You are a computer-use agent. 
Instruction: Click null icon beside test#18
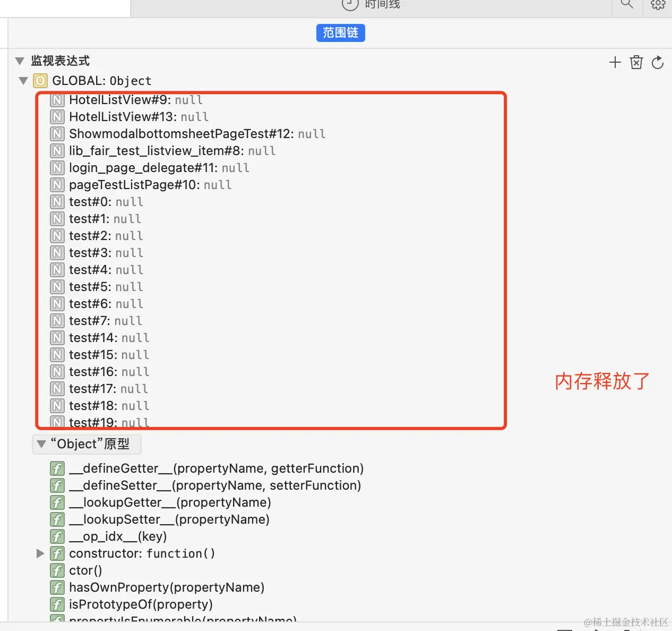click(x=57, y=406)
